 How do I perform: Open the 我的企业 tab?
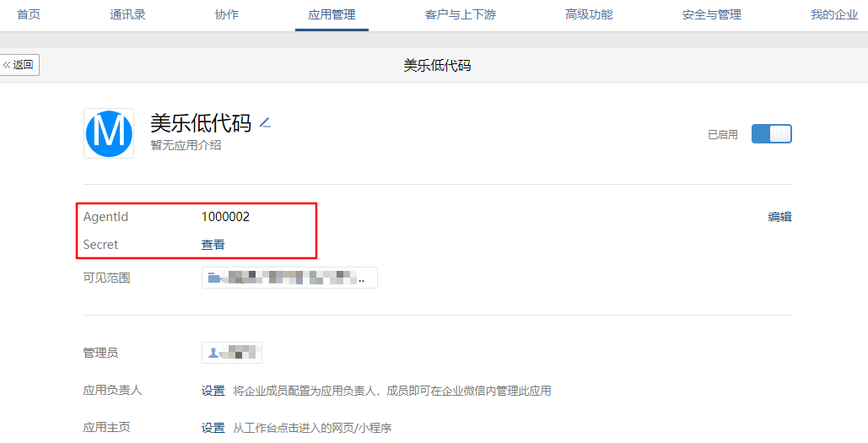pos(834,15)
